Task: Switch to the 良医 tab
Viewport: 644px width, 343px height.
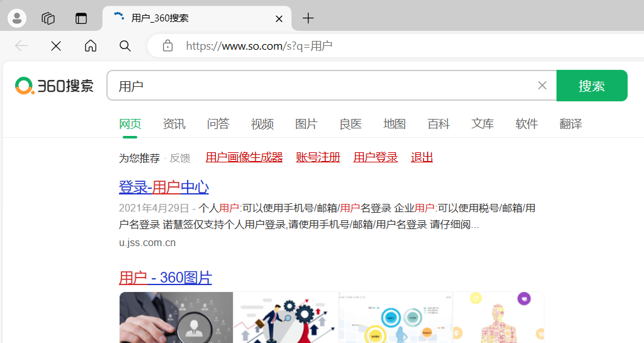Action: [x=351, y=123]
